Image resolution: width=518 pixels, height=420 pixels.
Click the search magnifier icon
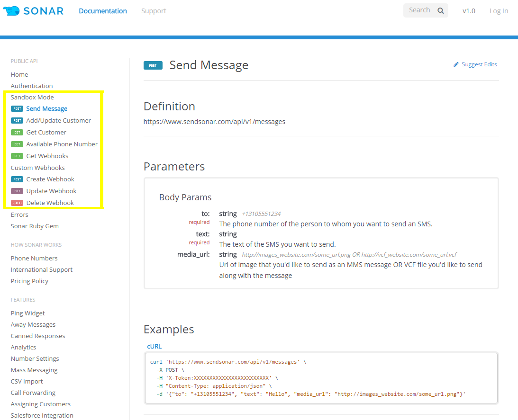pyautogui.click(x=440, y=10)
